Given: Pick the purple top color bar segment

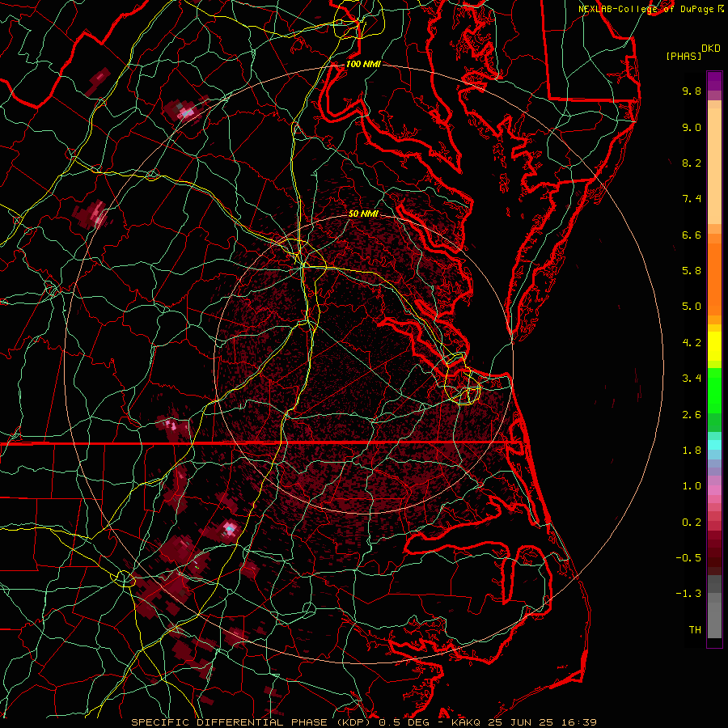Looking at the screenshot, I should coord(714,81).
